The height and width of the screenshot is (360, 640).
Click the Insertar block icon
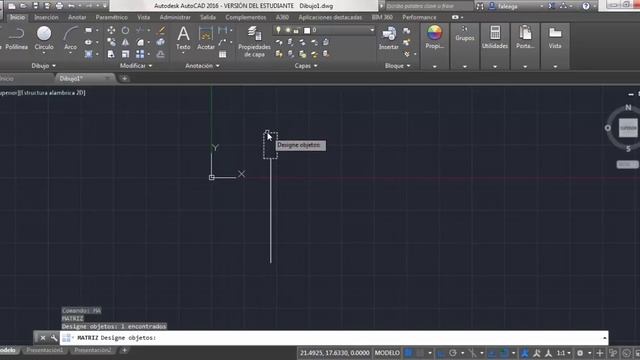[389, 38]
